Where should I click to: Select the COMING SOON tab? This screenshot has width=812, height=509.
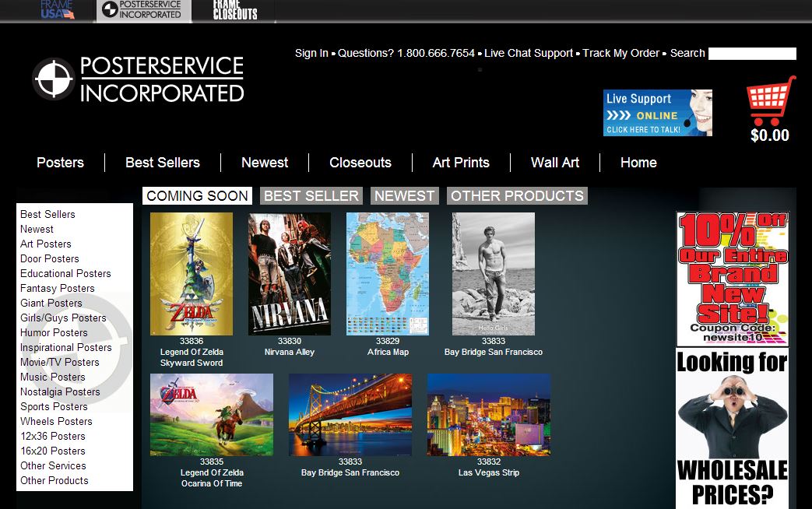(x=197, y=195)
